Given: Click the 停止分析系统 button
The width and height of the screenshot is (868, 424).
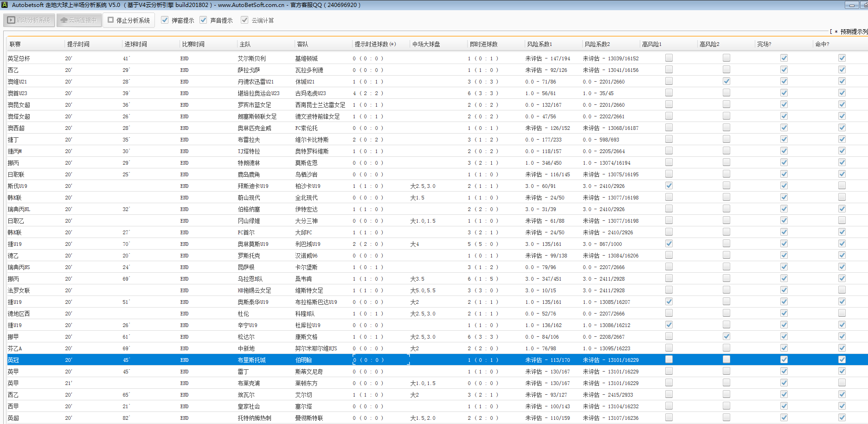Looking at the screenshot, I should tap(129, 20).
